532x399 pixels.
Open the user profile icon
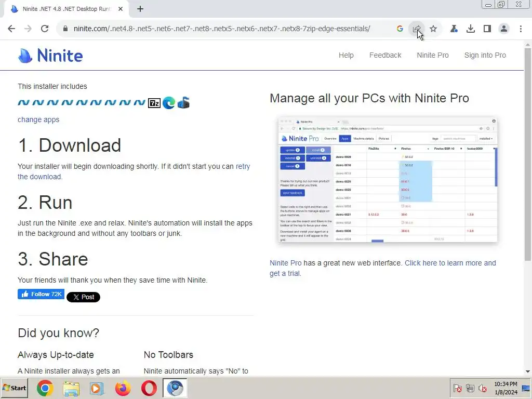click(504, 29)
